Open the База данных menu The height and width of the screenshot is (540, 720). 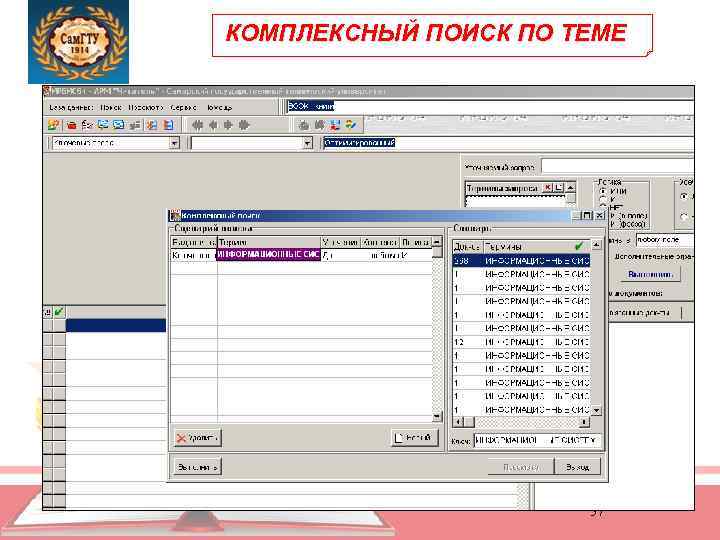71,107
